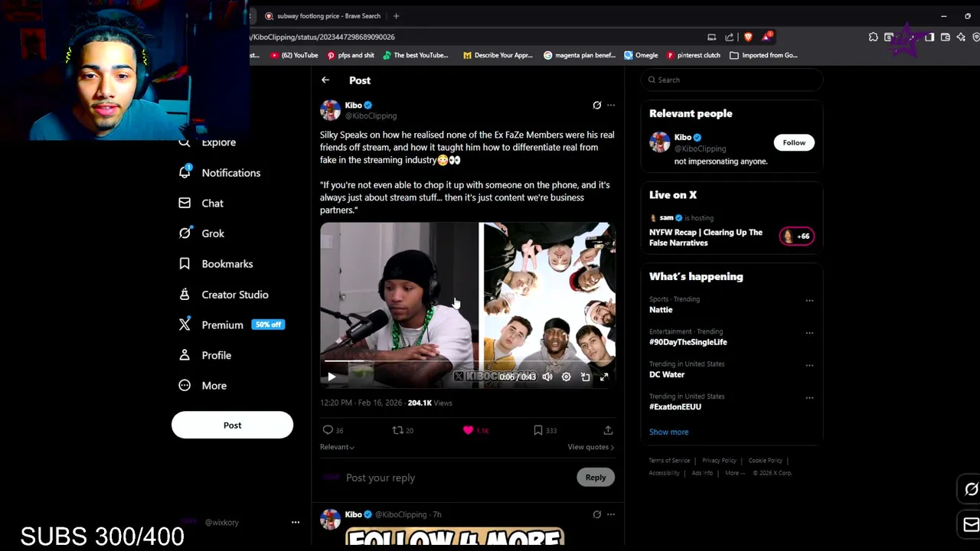The height and width of the screenshot is (551, 980).
Task: Open Terms of Service footer link
Action: click(669, 461)
